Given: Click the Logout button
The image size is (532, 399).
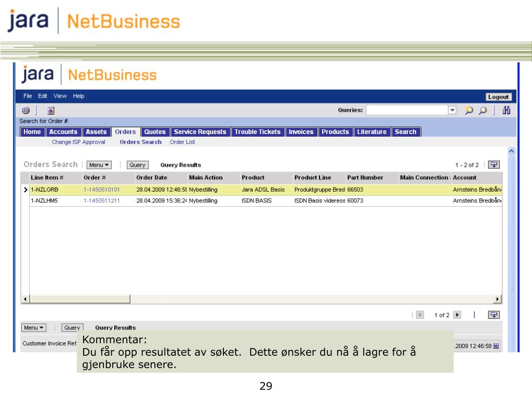Looking at the screenshot, I should tap(498, 97).
